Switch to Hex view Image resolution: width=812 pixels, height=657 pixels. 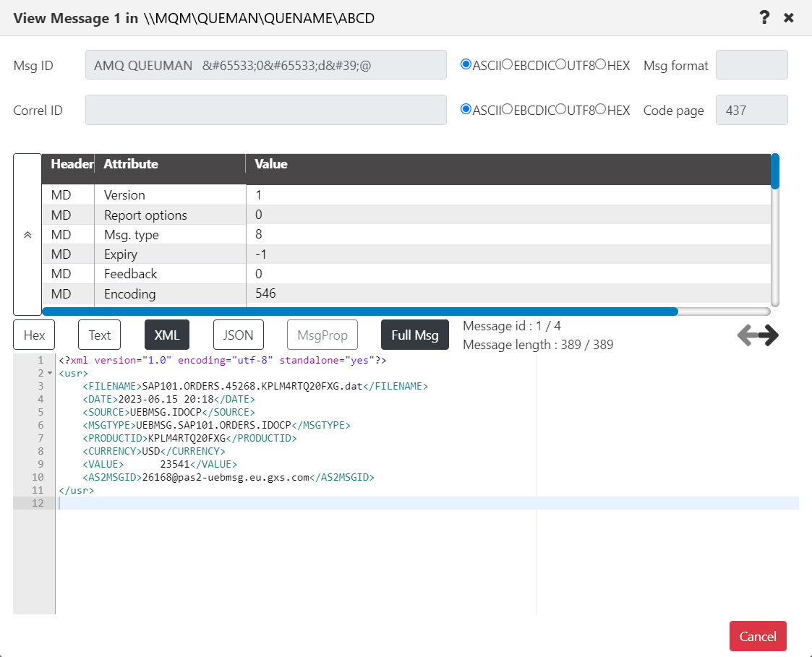click(34, 335)
